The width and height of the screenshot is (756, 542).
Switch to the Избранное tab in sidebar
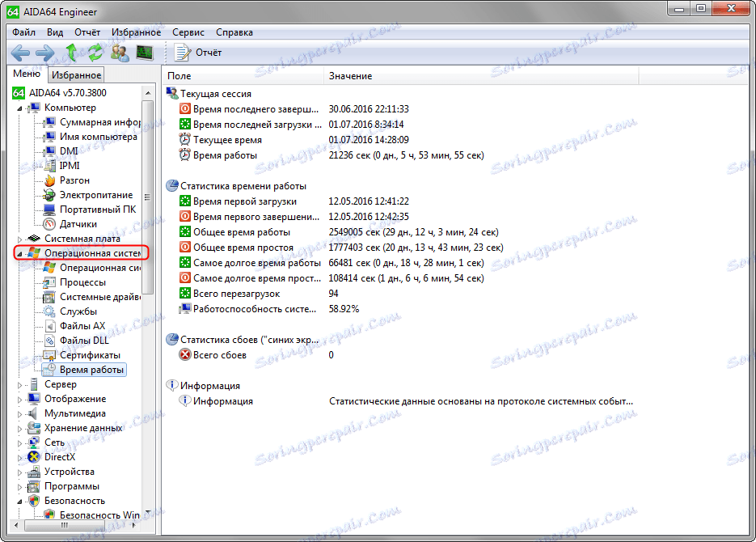coord(76,75)
